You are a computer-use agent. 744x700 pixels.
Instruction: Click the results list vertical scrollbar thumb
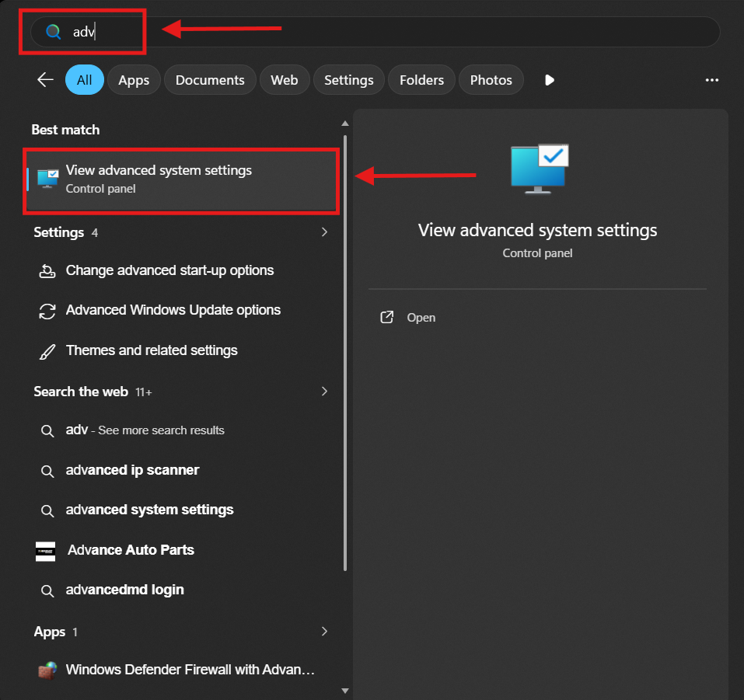tap(345, 353)
